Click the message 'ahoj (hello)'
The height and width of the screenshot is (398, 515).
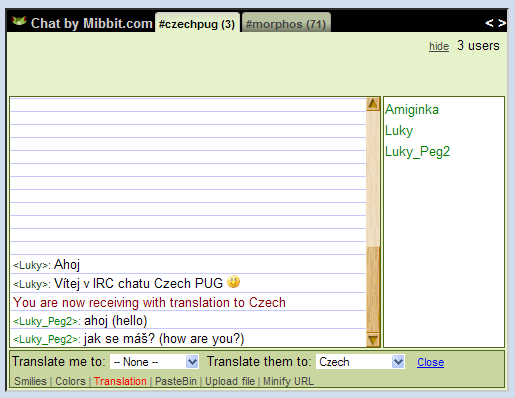pyautogui.click(x=116, y=321)
